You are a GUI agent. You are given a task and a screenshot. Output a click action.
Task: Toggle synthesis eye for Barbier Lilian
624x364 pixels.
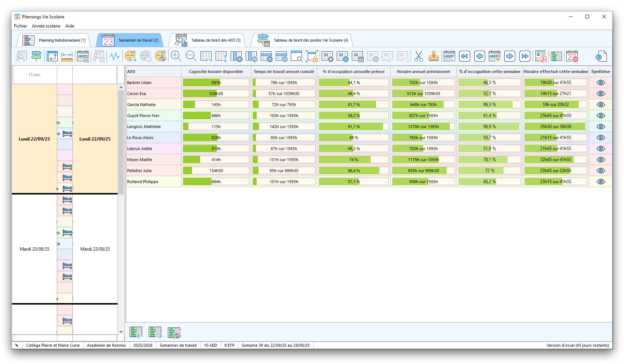(600, 83)
